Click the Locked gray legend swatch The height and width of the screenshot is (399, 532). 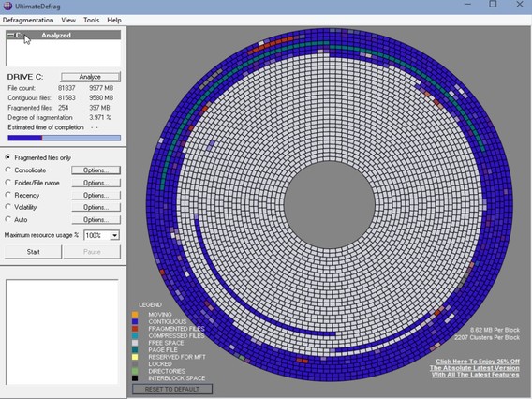[135, 364]
